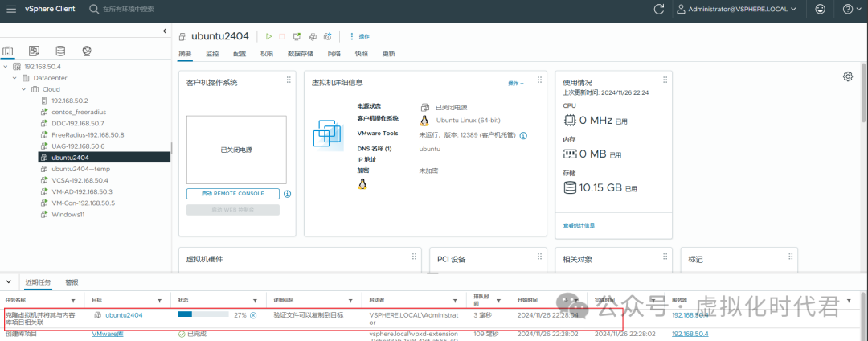The width and height of the screenshot is (868, 341).
Task: Switch to the 数据存储 tab
Action: click(x=301, y=54)
